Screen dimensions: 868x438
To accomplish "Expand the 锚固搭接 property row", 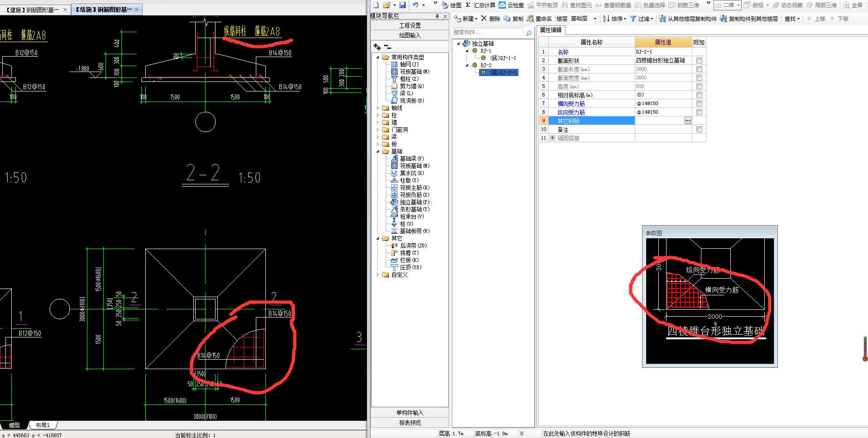I will point(552,138).
